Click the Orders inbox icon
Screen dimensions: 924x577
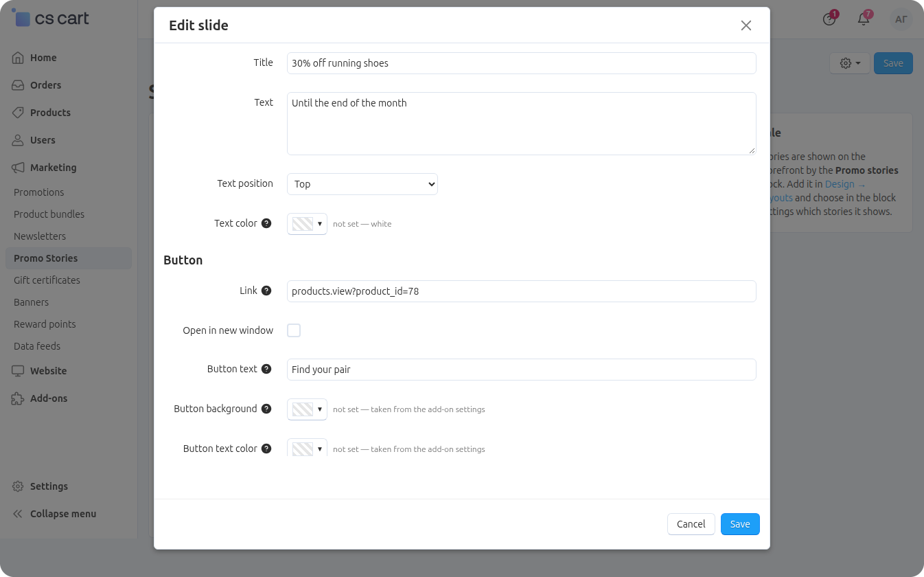[18, 85]
